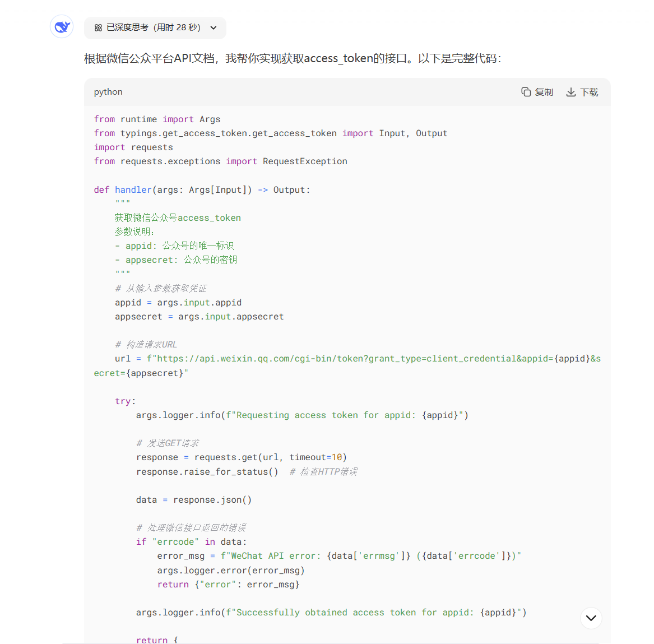Click the 复制 button label
Viewport: 654px width, 644px height.
click(544, 92)
